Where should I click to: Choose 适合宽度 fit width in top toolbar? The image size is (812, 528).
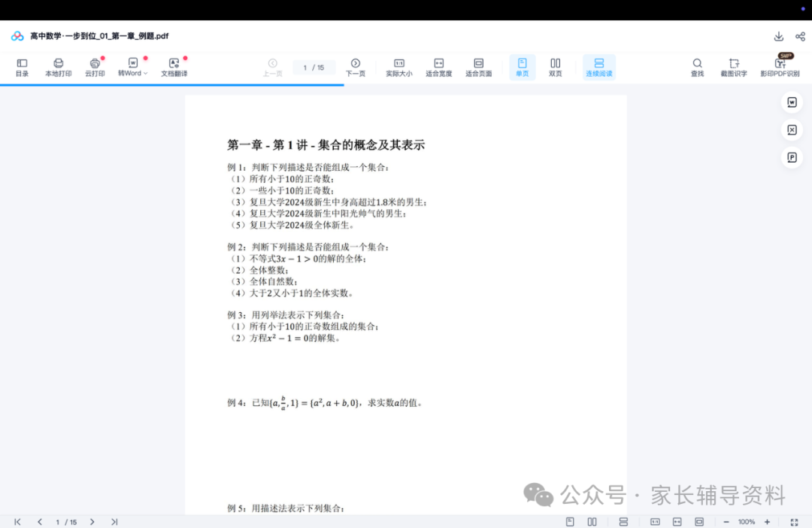[x=438, y=68]
